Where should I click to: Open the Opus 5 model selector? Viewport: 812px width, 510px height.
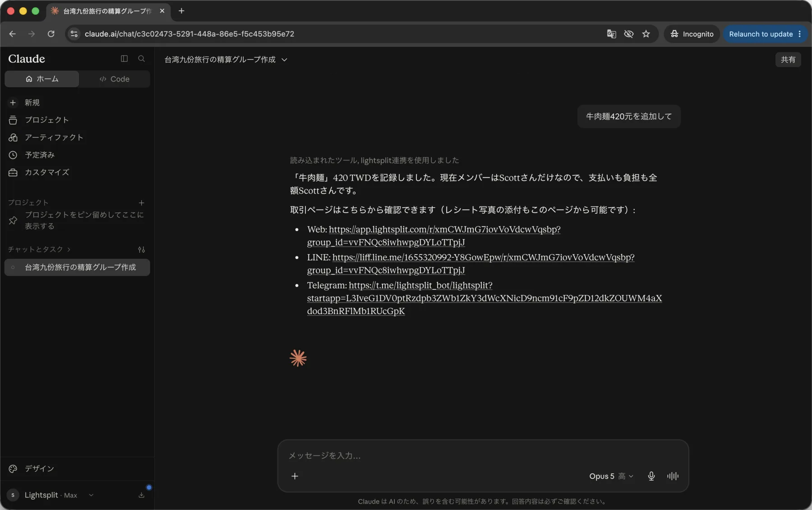tap(611, 476)
